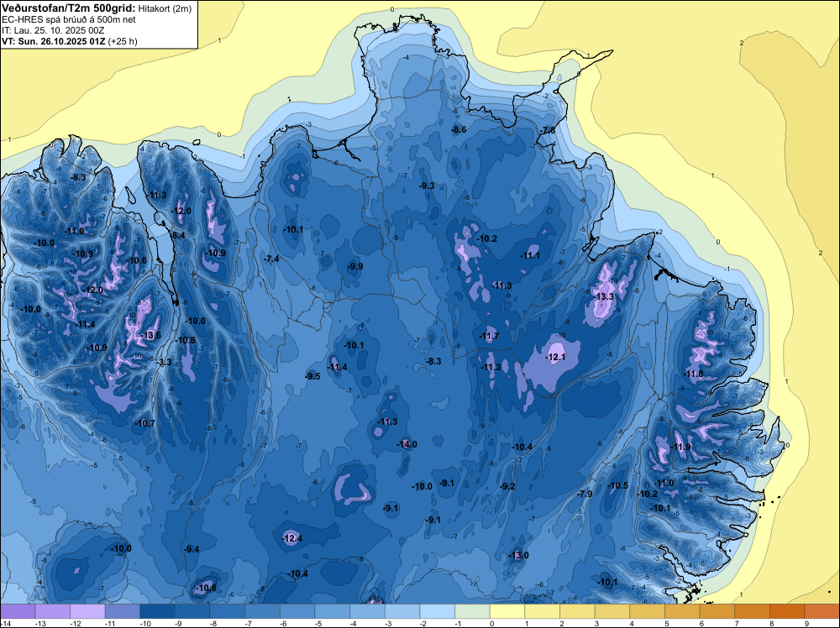840x628 pixels.
Task: Click the -7.4 temperature value
Action: (x=271, y=259)
